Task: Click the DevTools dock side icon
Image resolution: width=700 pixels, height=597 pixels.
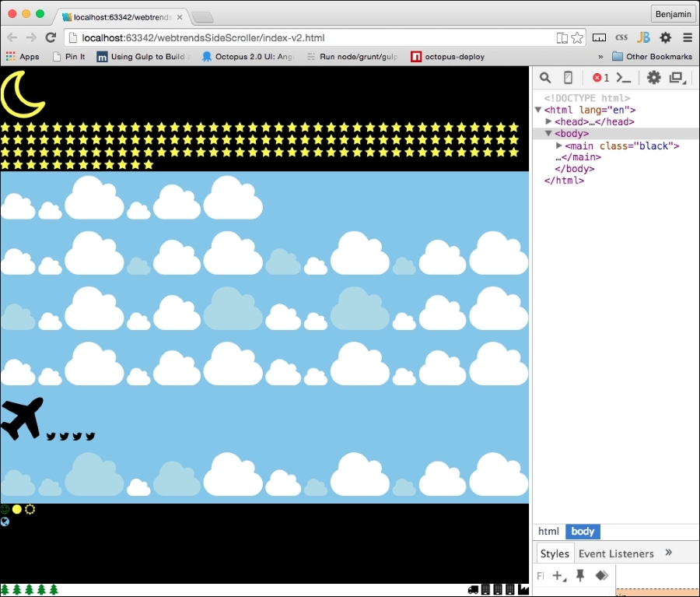Action: pyautogui.click(x=677, y=78)
